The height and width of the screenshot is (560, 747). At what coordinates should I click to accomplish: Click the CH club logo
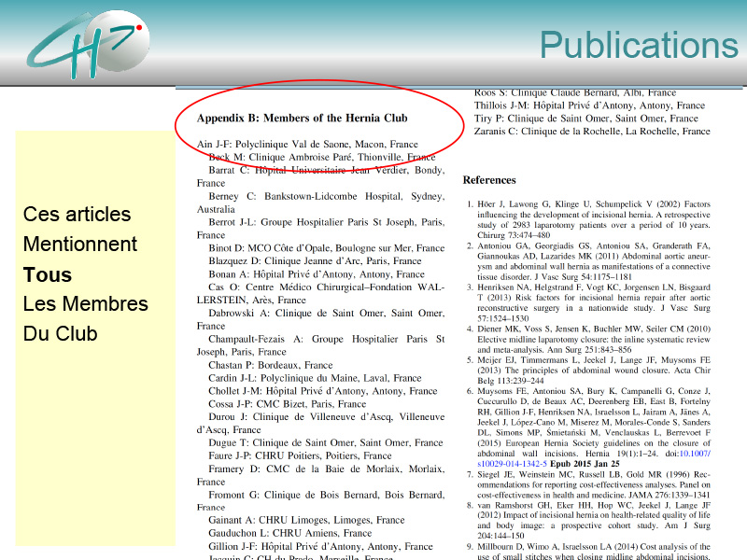coord(88,44)
